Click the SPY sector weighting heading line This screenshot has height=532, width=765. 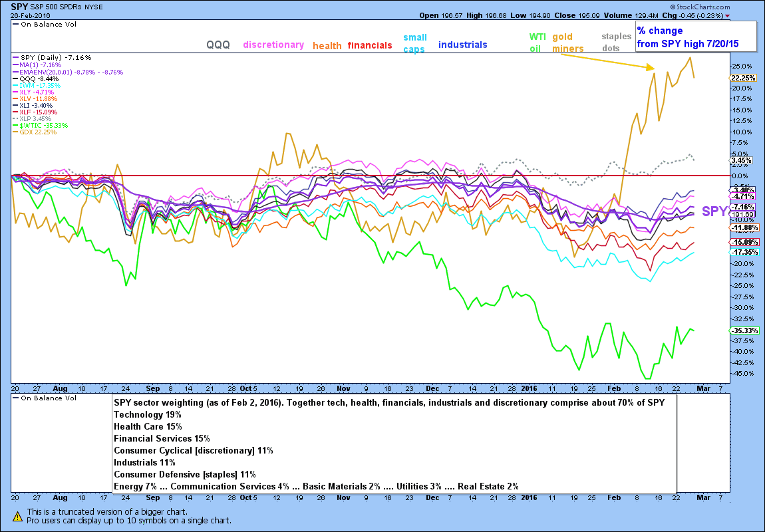point(389,403)
